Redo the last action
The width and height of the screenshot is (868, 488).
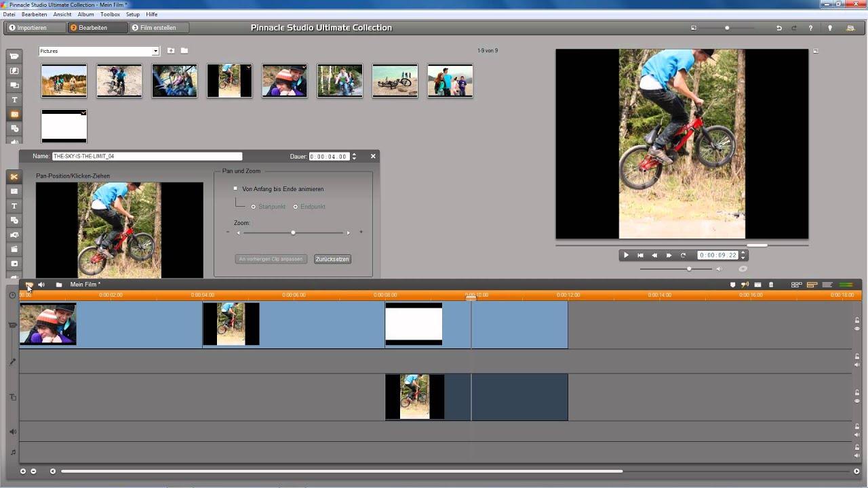click(794, 28)
